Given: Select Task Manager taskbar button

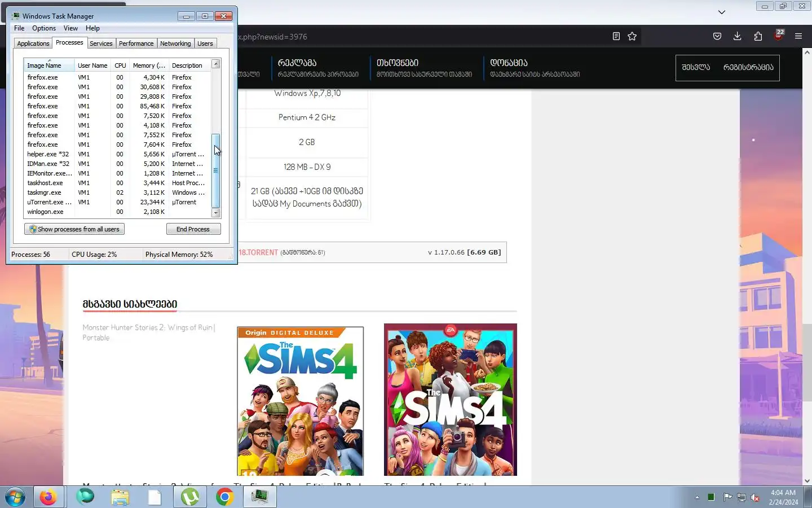Looking at the screenshot, I should coord(259,497).
